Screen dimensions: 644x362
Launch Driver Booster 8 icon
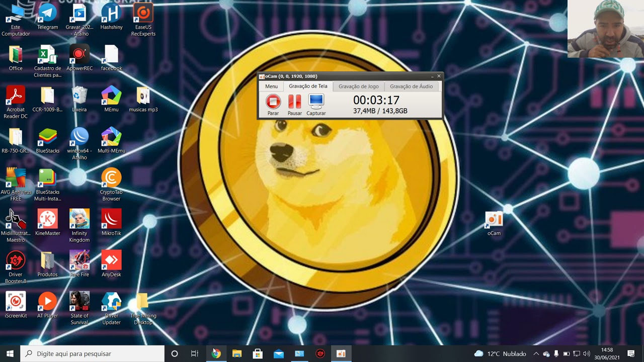coord(16,267)
